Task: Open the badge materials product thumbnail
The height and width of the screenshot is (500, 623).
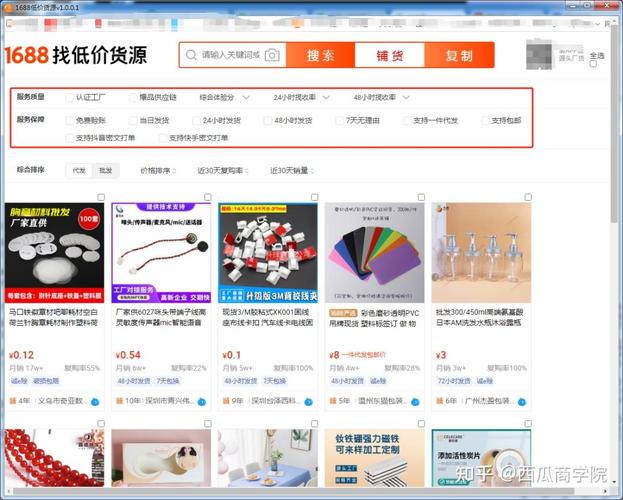Action: click(54, 253)
